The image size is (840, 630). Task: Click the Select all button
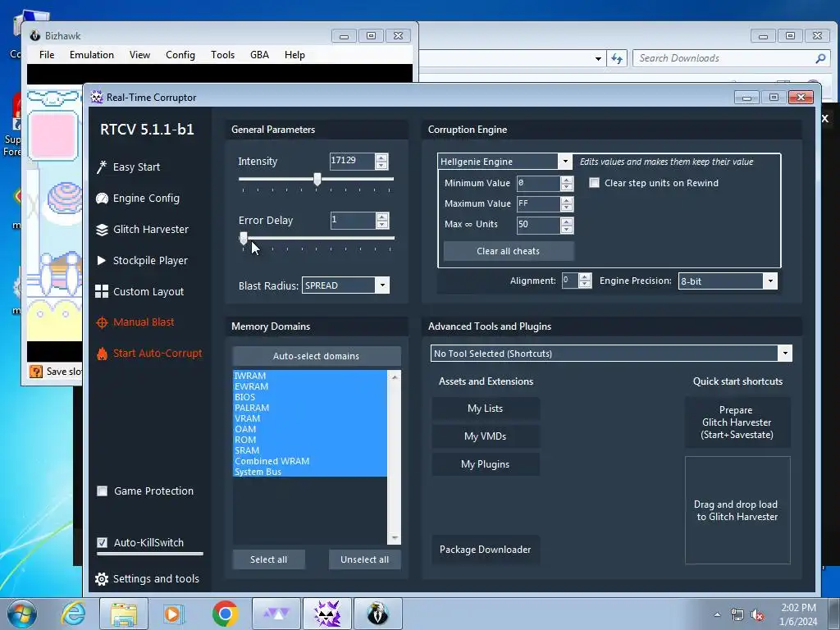click(x=268, y=559)
